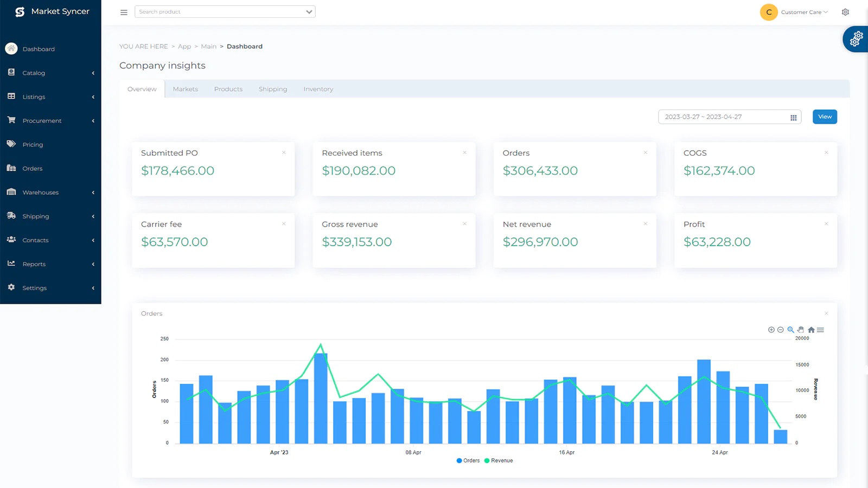The height and width of the screenshot is (488, 868).
Task: Open the Customer Care account dropdown
Action: point(804,12)
